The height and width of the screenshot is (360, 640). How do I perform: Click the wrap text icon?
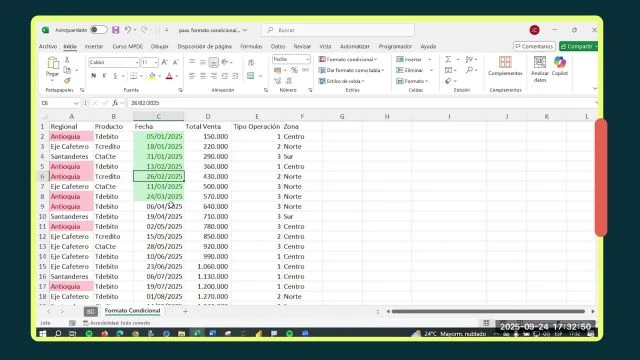(251, 62)
